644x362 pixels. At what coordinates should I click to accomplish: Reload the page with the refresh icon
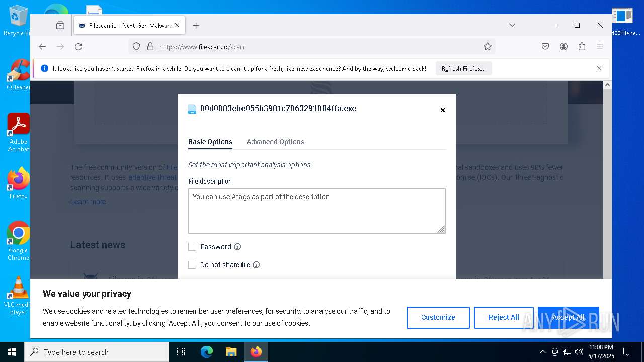pos(78,47)
